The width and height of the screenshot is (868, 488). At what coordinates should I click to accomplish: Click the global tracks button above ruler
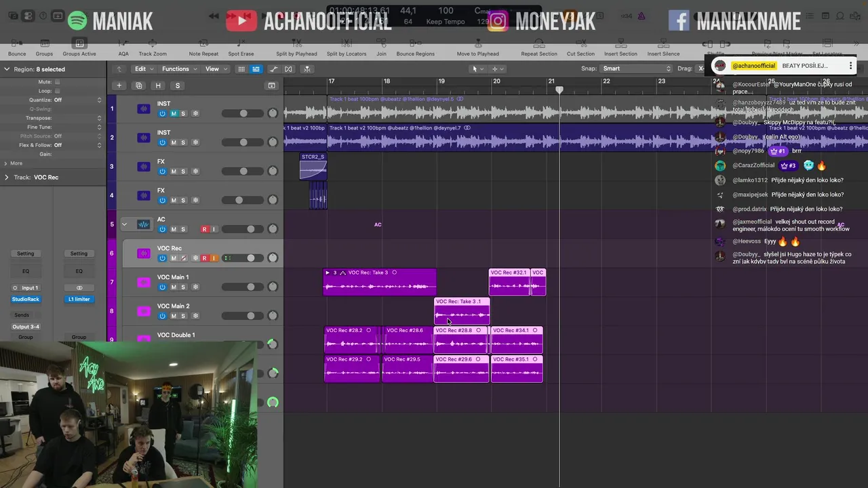click(x=271, y=85)
